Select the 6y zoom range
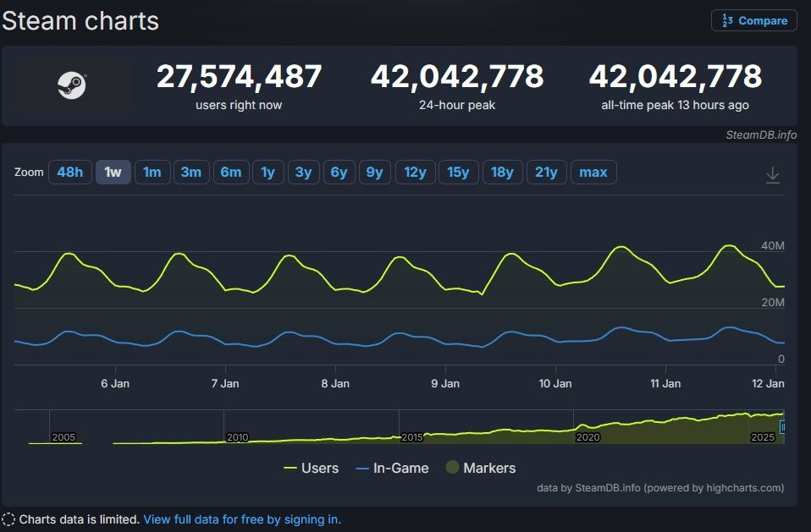Screen dimensions: 811x532 pyautogui.click(x=339, y=172)
